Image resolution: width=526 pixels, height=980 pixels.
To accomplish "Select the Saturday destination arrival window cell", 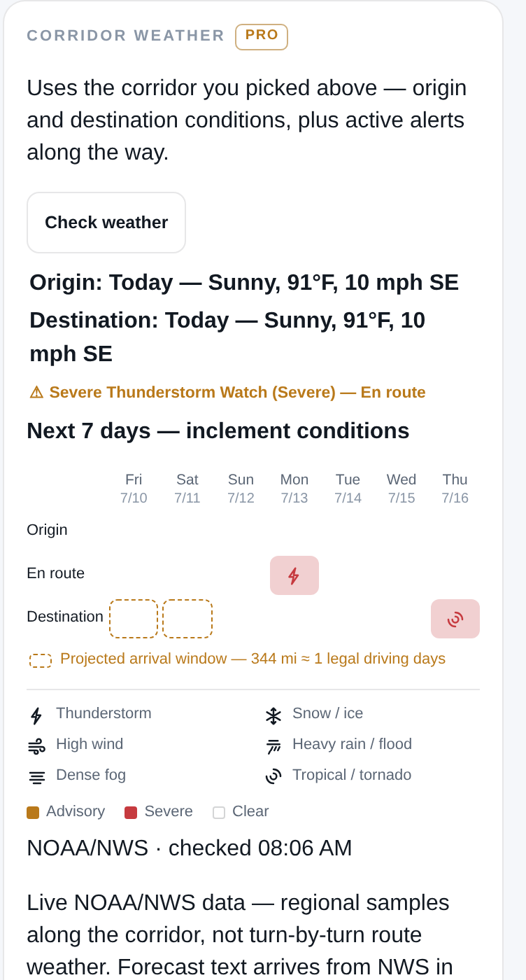I will pos(187,619).
